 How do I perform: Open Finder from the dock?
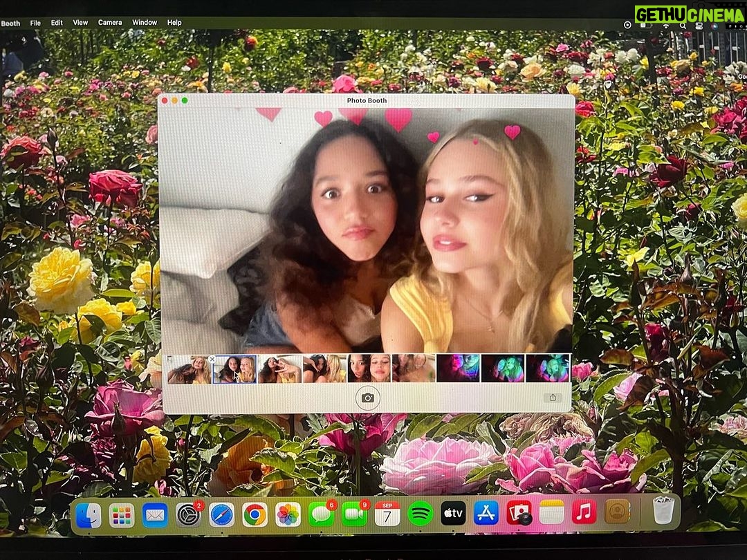click(89, 514)
